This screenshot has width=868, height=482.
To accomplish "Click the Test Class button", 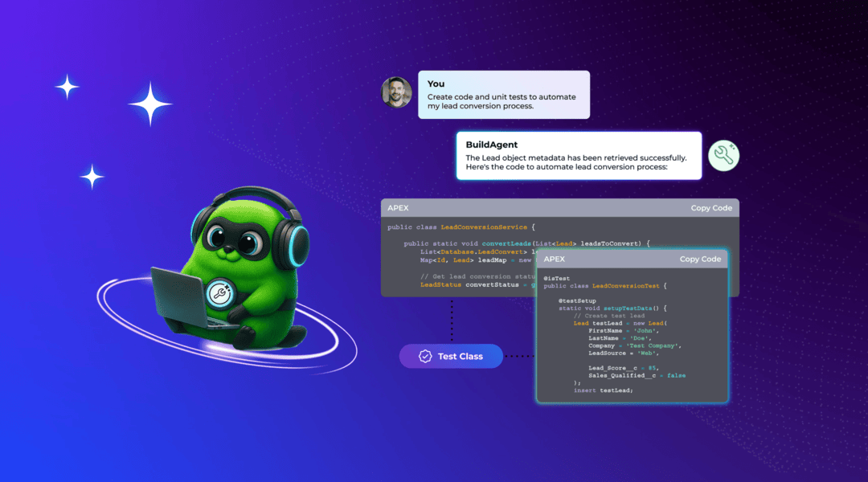I will tap(451, 357).
